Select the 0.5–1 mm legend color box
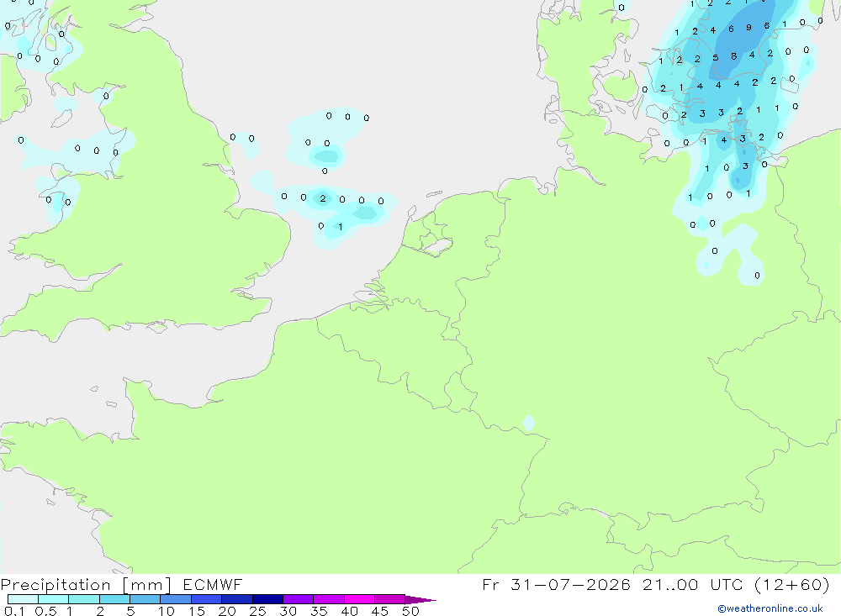 54,599
